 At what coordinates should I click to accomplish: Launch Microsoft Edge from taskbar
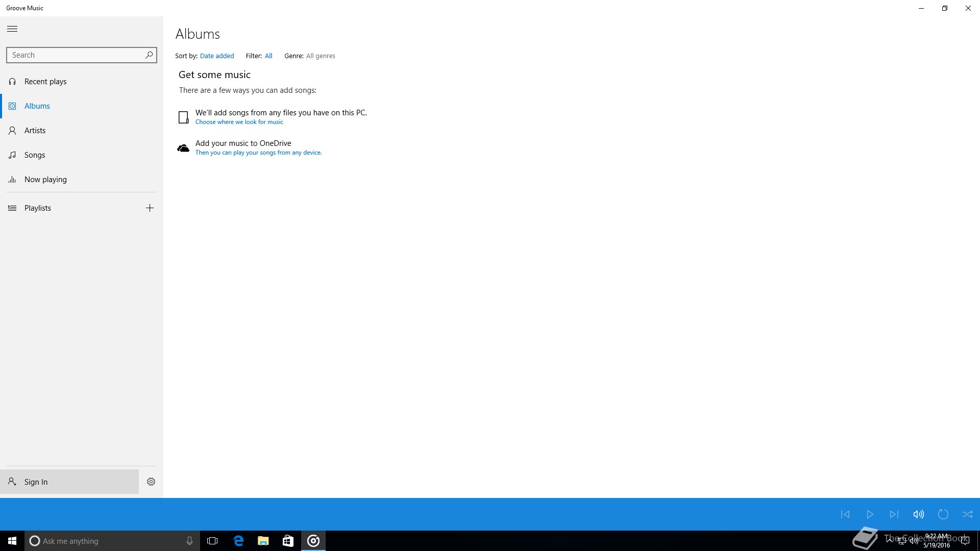point(238,541)
